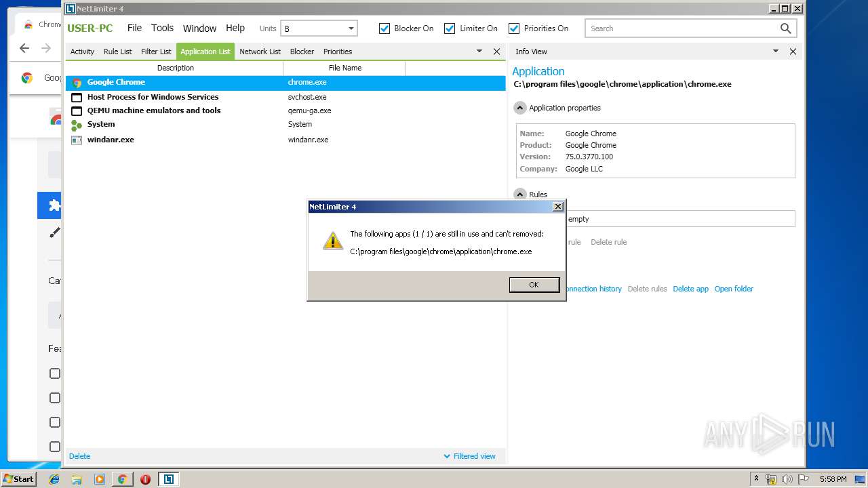The height and width of the screenshot is (488, 868).
Task: Select the QEMU machine emulators icon
Action: pos(77,111)
